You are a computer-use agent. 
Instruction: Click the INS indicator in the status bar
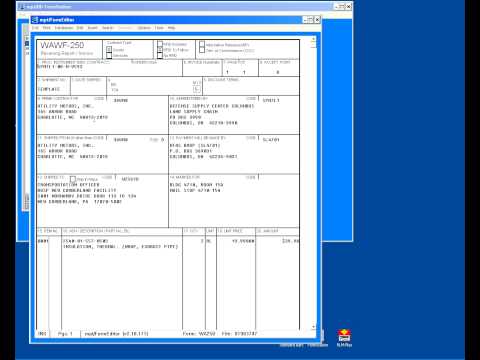click(42, 333)
